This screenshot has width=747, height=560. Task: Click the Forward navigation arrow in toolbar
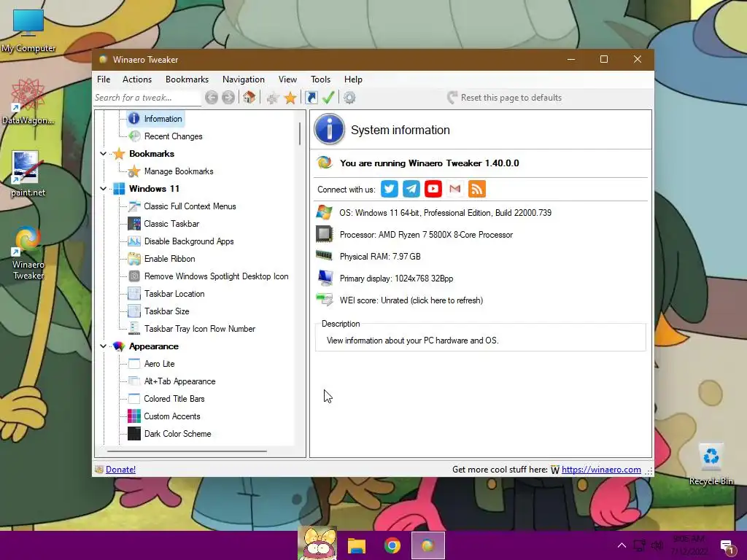point(228,98)
